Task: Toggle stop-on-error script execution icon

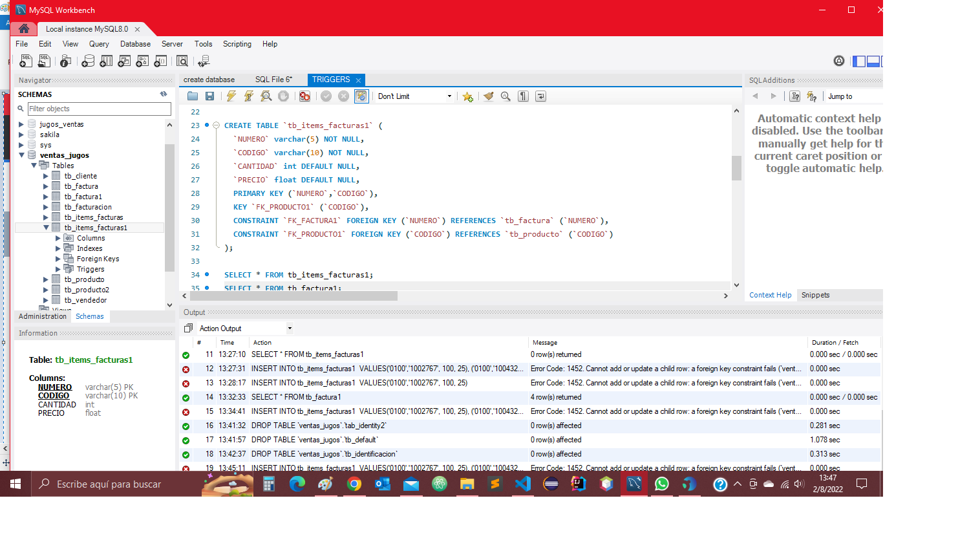Action: pyautogui.click(x=304, y=96)
